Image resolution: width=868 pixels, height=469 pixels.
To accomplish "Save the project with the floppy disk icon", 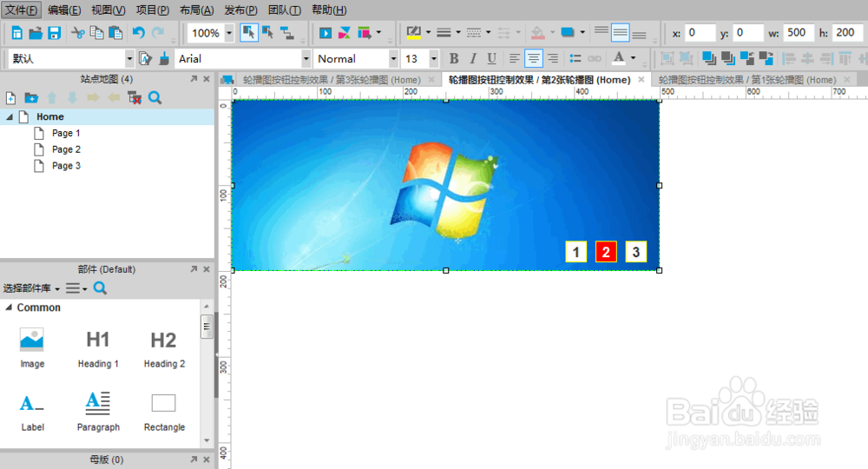I will (x=54, y=33).
